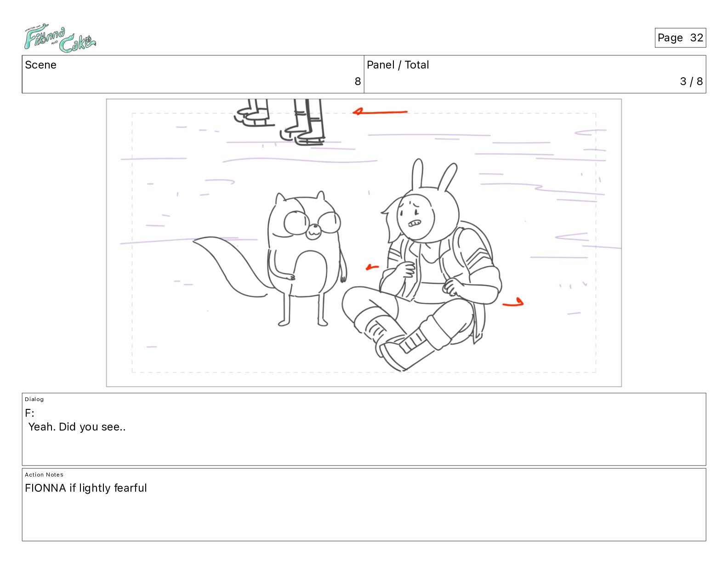Select the Panel / Total header label
728x563 pixels.
398,65
